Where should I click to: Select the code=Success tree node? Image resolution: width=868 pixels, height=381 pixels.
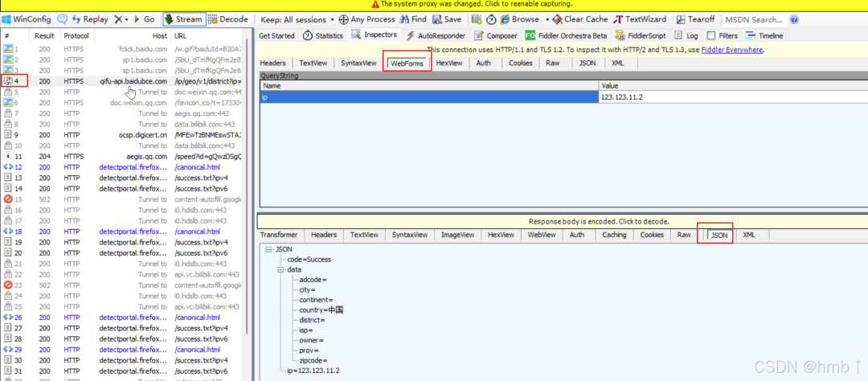tap(309, 259)
